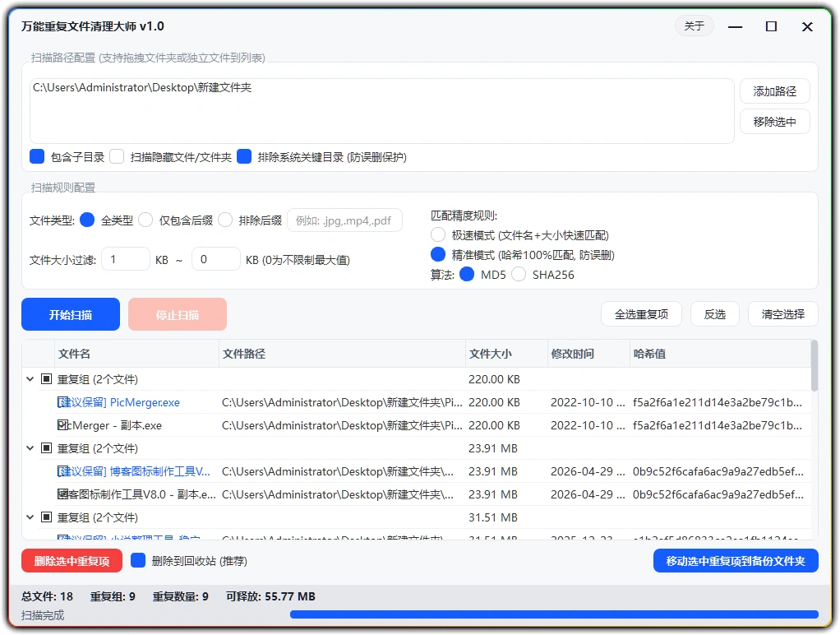Choose 极速模式 matching rule

[438, 235]
